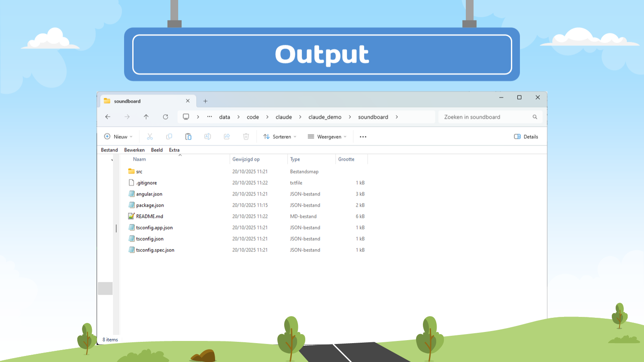Expand the Sorteren dropdown
The height and width of the screenshot is (362, 644).
tap(280, 137)
